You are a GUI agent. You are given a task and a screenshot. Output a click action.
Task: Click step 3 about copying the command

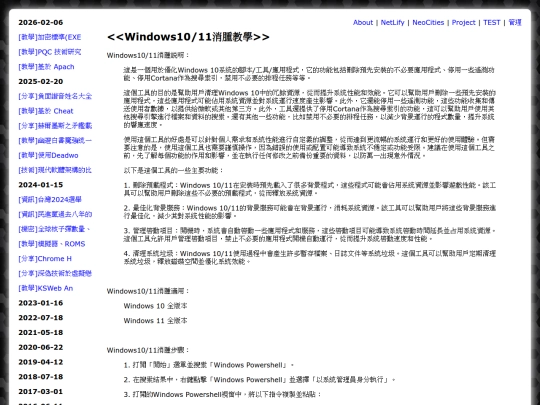pyautogui.click(x=222, y=394)
